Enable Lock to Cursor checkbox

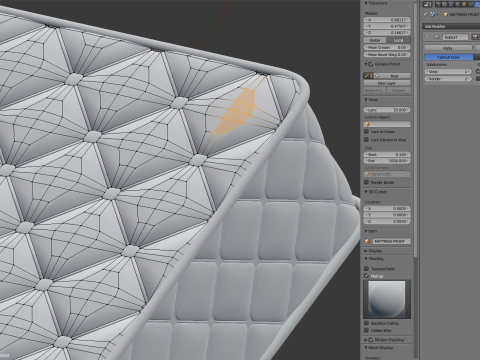367,132
